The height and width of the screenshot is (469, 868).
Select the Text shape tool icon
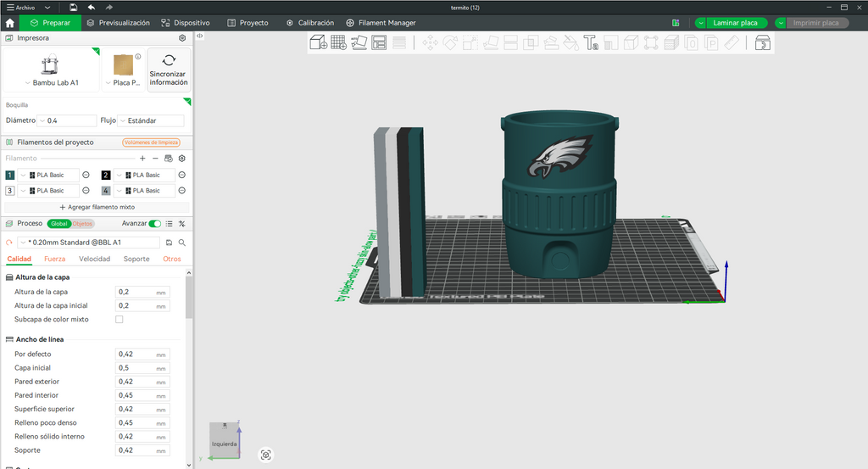click(x=591, y=42)
